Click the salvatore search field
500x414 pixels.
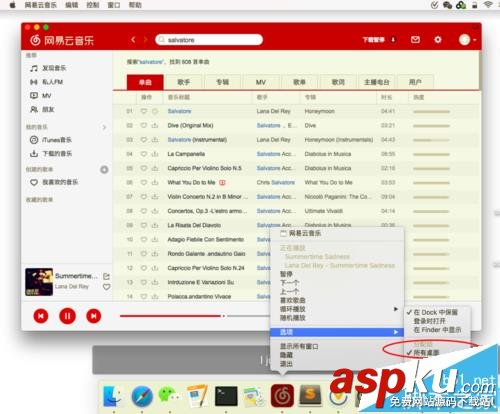click(x=209, y=40)
